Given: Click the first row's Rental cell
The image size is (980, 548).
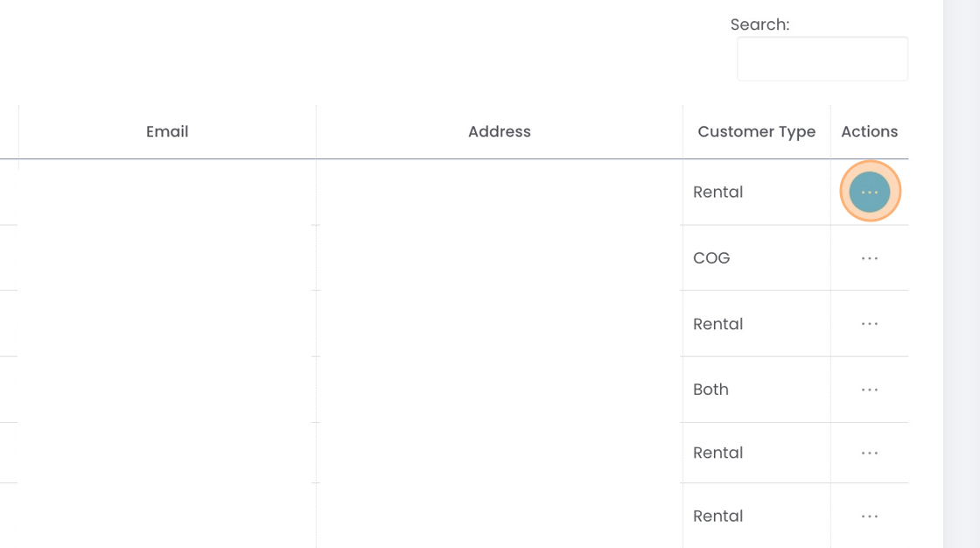Looking at the screenshot, I should [x=717, y=192].
